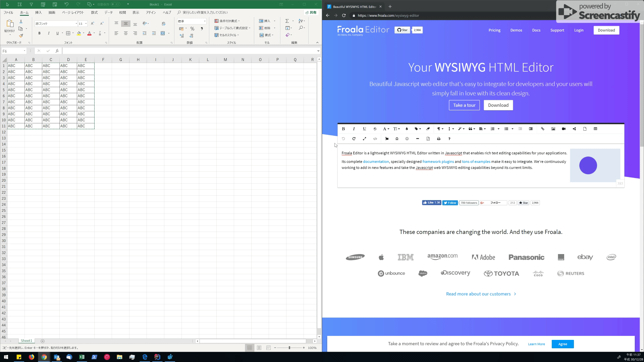
Task: Open the font name dropdown in Excel
Action: pos(76,23)
